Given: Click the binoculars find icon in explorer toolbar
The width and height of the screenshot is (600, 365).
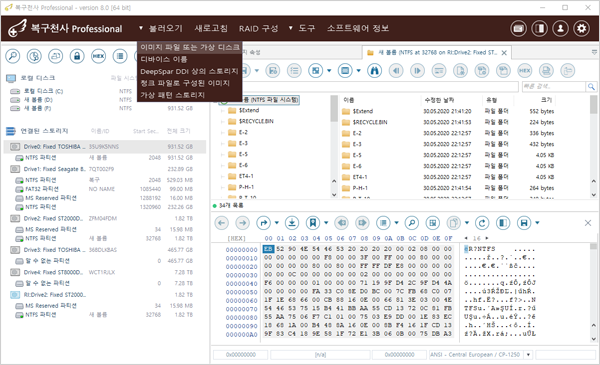Looking at the screenshot, I should coord(375,71).
